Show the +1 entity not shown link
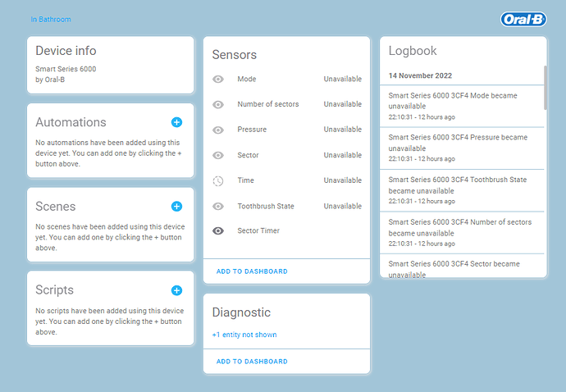This screenshot has width=566, height=392. (x=244, y=335)
